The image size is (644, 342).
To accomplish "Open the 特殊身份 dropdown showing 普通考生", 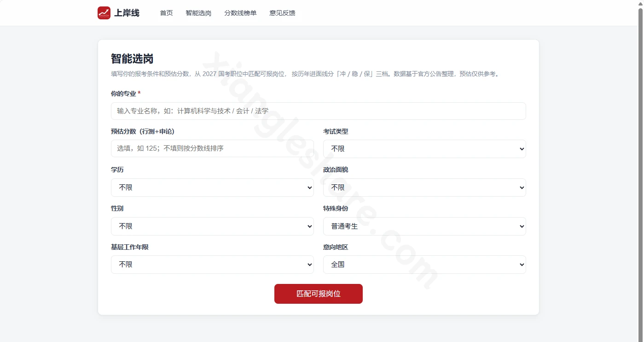I will coord(424,226).
